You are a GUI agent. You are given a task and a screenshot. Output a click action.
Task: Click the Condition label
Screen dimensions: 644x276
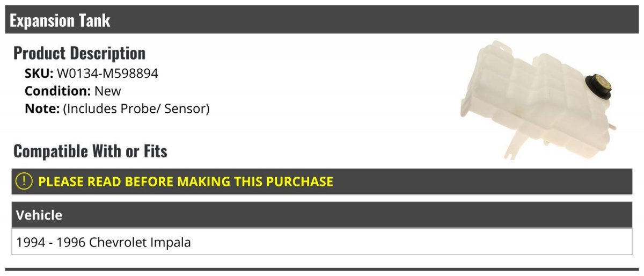click(x=58, y=91)
